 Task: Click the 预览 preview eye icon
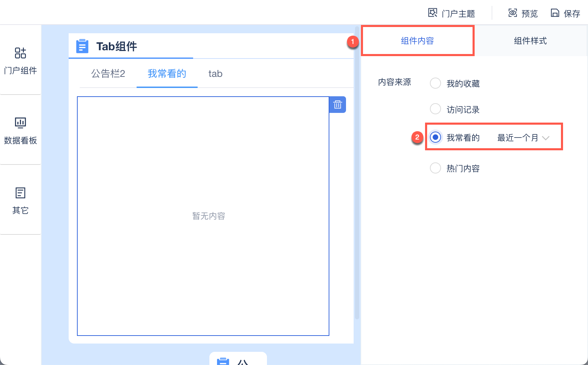pyautogui.click(x=512, y=13)
